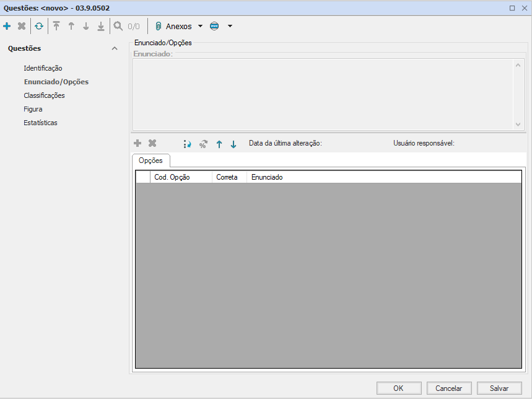Select Identificação in the sidebar
This screenshot has width=532, height=399.
tap(43, 68)
